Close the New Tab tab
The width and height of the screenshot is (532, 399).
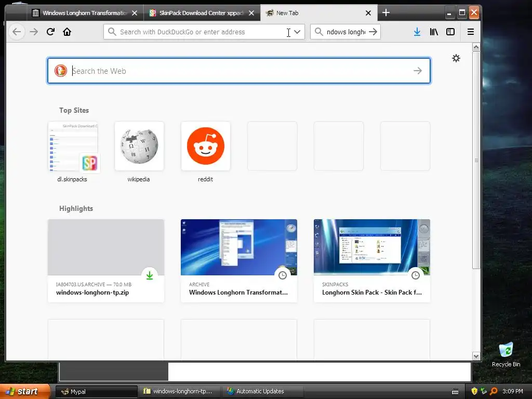(368, 13)
